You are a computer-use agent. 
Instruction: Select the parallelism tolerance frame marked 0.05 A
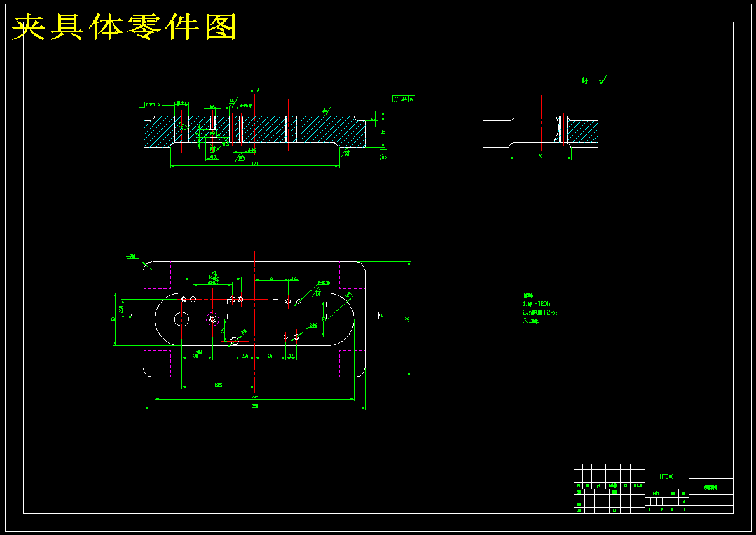coord(403,99)
